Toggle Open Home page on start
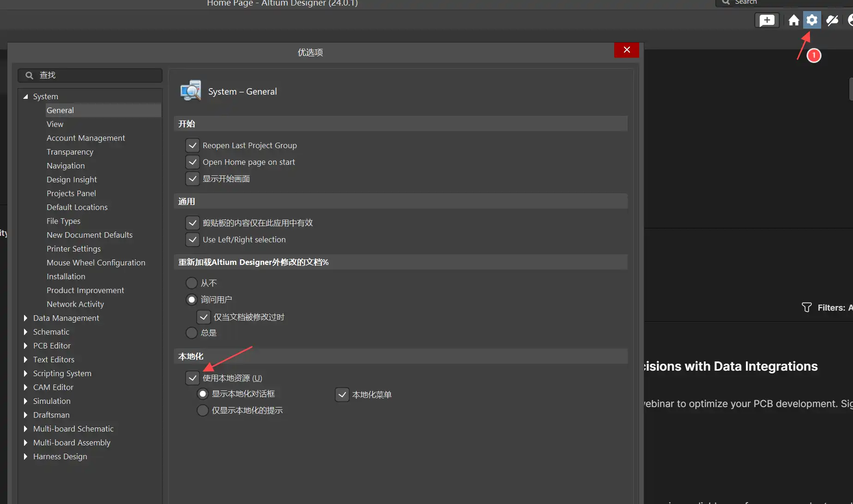Screen dimensions: 853x504 pos(193,162)
